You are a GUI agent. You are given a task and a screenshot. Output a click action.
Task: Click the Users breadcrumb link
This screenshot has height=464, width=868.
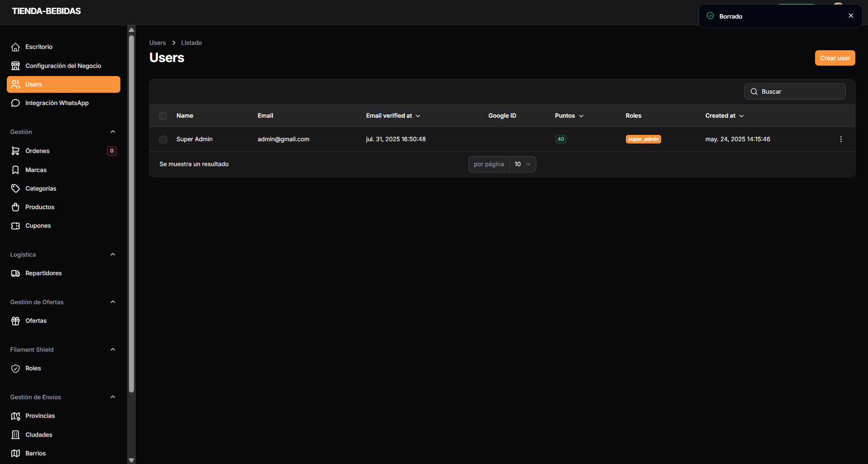(157, 43)
